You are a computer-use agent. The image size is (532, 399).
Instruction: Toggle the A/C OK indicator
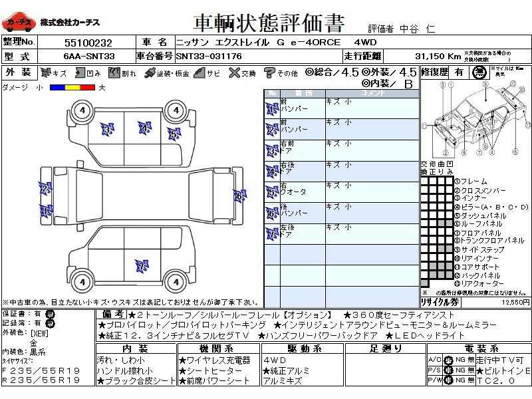(x=440, y=360)
